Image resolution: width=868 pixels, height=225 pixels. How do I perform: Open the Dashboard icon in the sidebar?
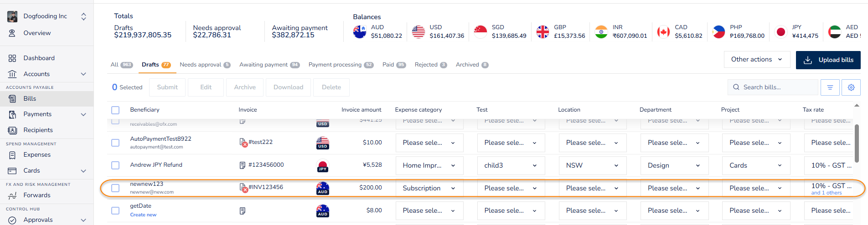(x=12, y=58)
